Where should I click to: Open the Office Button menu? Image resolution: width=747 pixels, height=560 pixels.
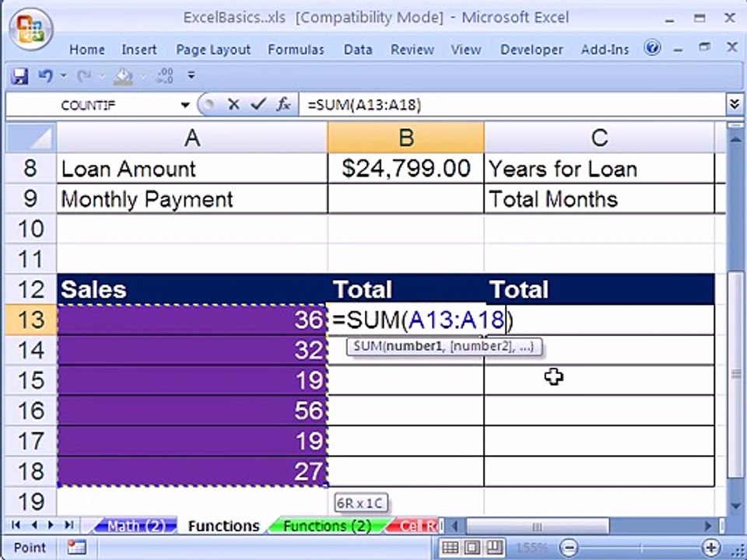[x=30, y=30]
